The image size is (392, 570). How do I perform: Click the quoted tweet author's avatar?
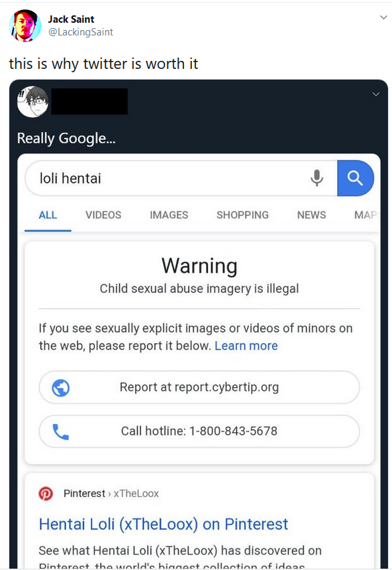(x=33, y=102)
